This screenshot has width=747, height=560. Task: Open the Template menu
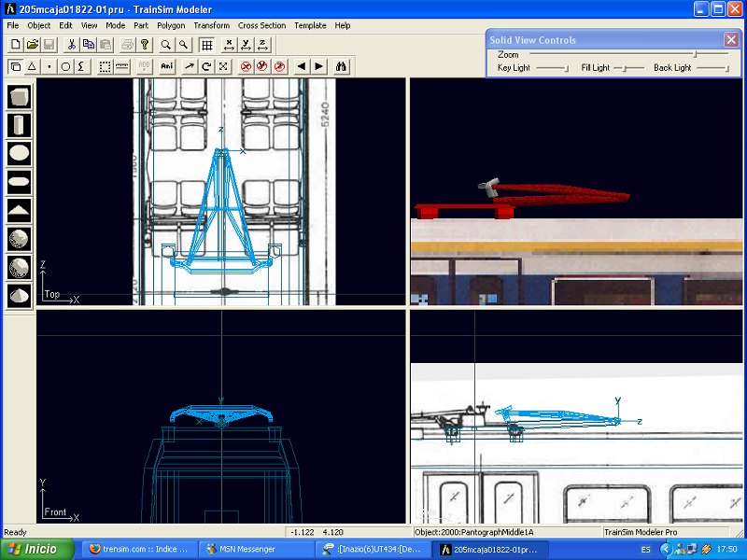point(310,25)
